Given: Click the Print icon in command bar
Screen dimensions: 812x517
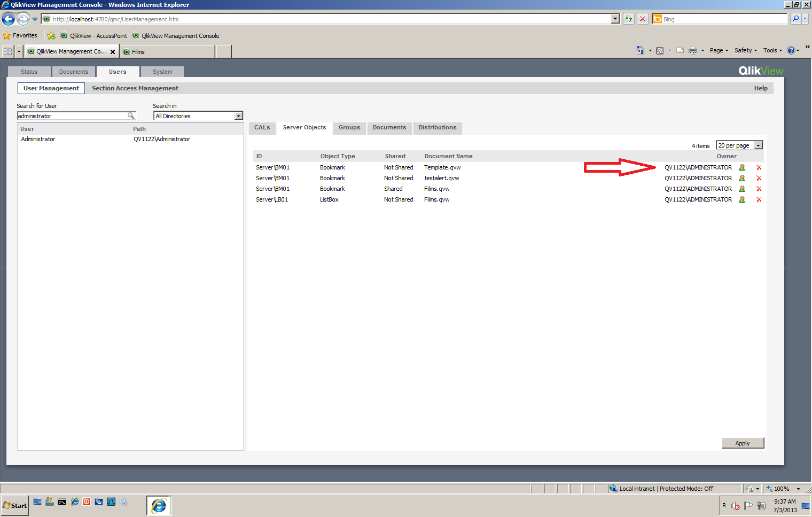Looking at the screenshot, I should pyautogui.click(x=693, y=51).
